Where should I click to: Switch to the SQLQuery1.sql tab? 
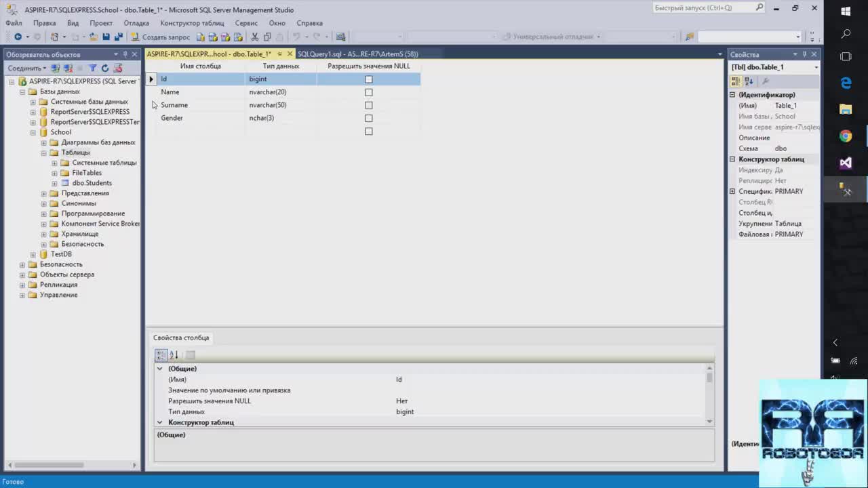click(357, 54)
